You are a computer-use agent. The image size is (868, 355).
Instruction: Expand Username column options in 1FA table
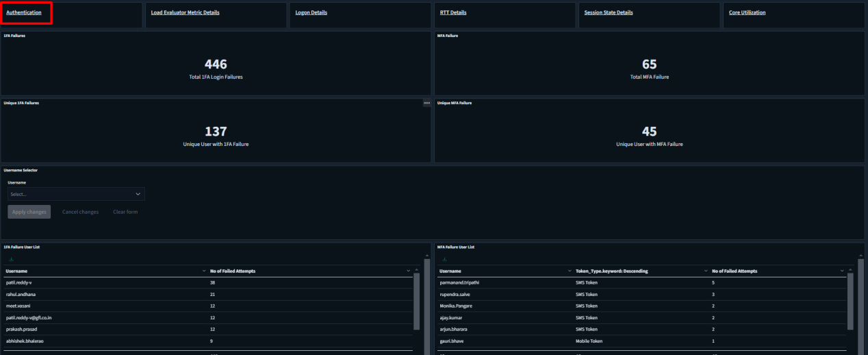pos(204,271)
